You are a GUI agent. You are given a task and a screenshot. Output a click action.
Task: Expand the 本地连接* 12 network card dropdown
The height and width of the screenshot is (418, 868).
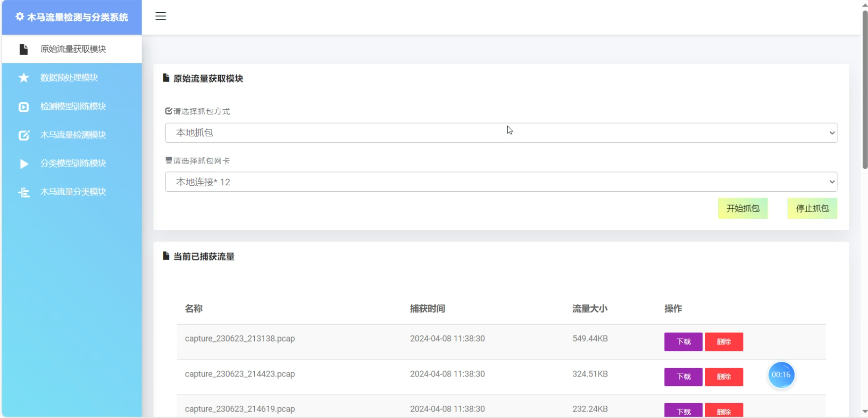point(501,182)
